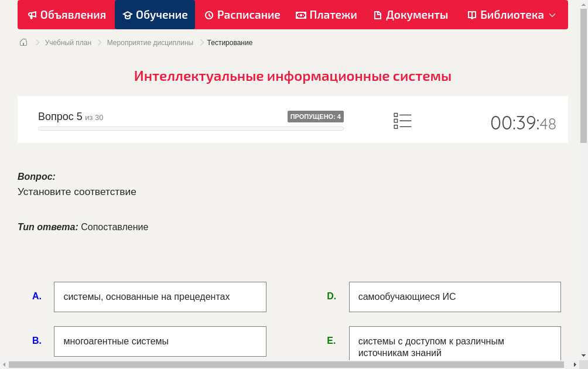Click the ПРОПУЩЕНО: 4 badge
Image resolution: width=588 pixels, height=369 pixels.
click(316, 116)
